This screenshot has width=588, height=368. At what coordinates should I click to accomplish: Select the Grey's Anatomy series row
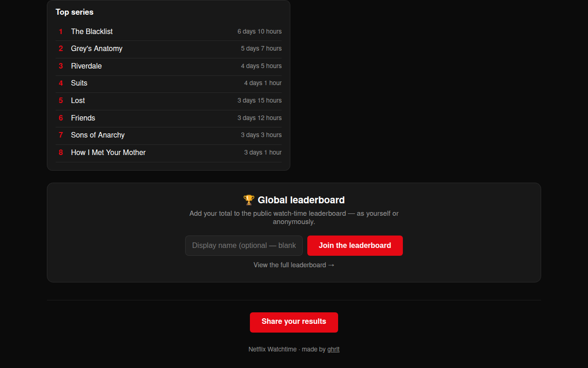pyautogui.click(x=169, y=49)
